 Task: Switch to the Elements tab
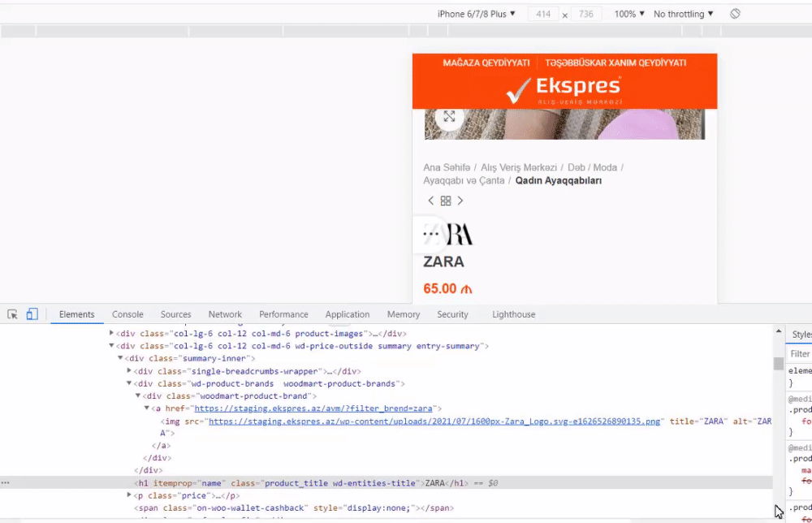[x=76, y=314]
